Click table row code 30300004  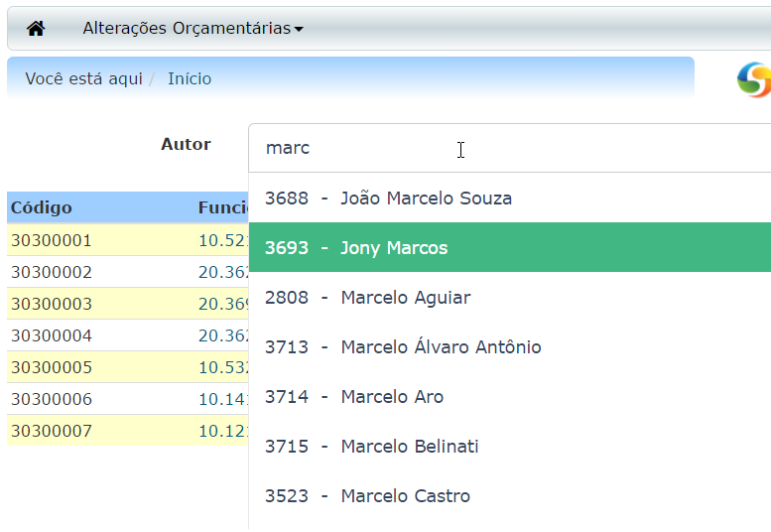(x=51, y=335)
